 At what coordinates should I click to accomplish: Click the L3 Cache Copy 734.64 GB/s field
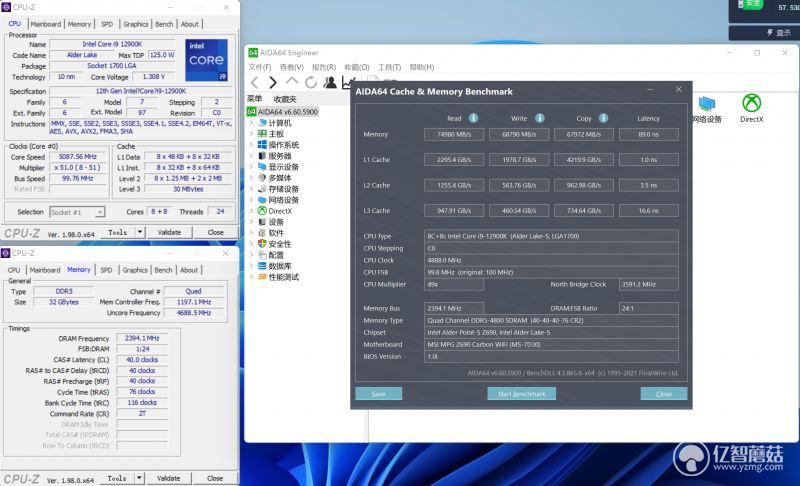click(x=584, y=211)
